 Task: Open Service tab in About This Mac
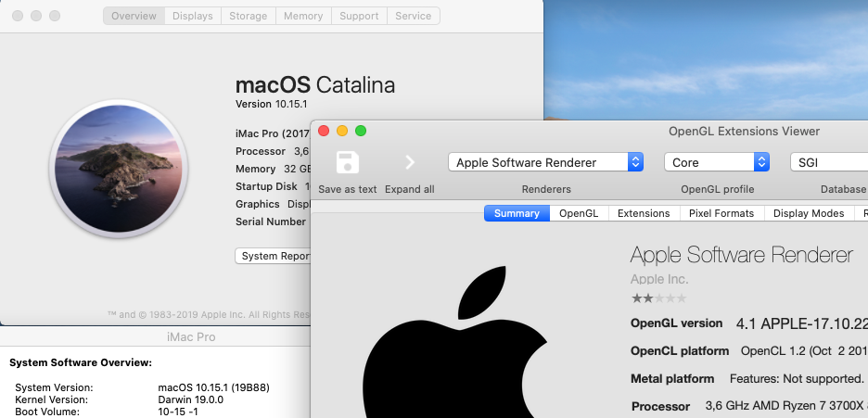pos(414,16)
